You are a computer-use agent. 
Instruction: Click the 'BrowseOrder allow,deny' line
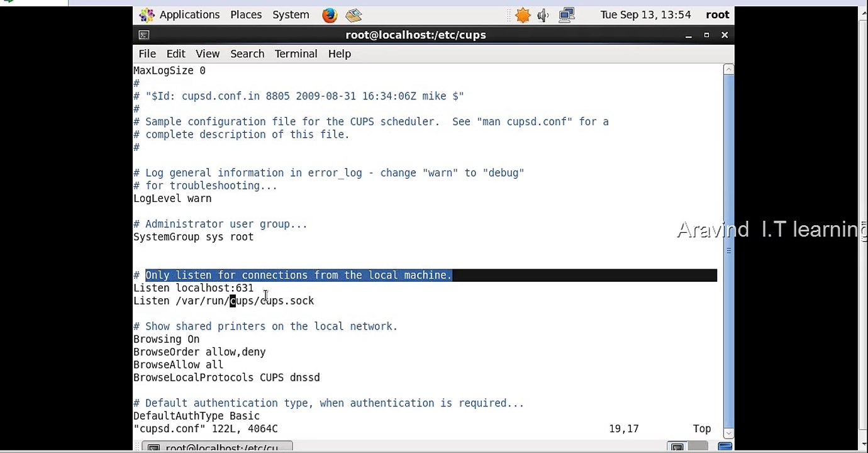[x=199, y=352]
